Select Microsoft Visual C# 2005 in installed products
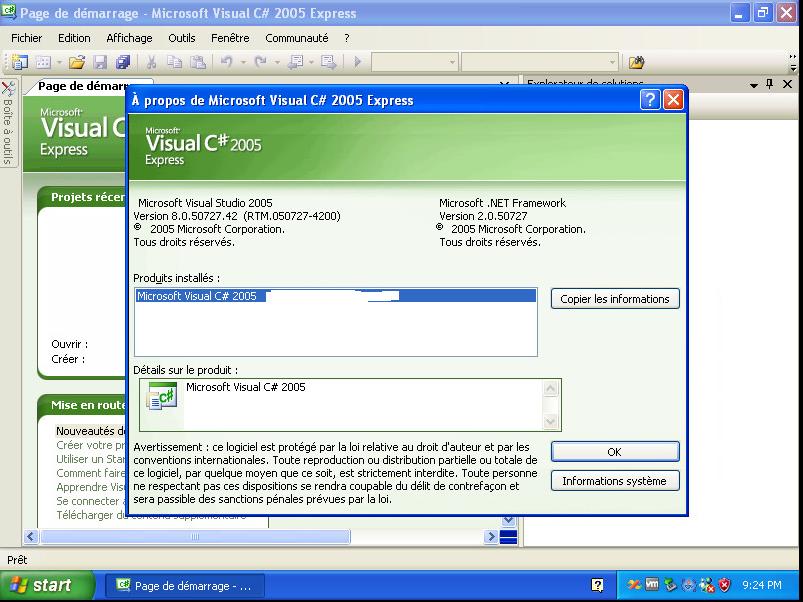 (x=336, y=296)
